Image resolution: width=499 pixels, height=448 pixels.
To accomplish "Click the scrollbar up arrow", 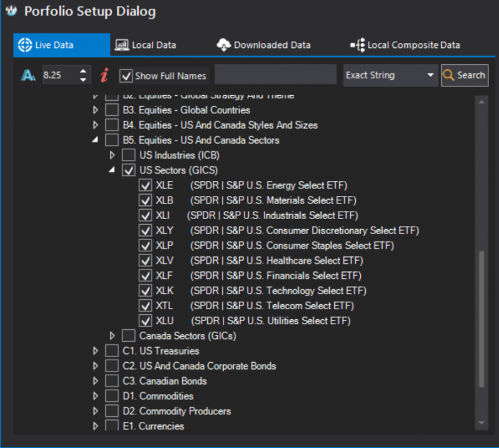I will [x=482, y=102].
